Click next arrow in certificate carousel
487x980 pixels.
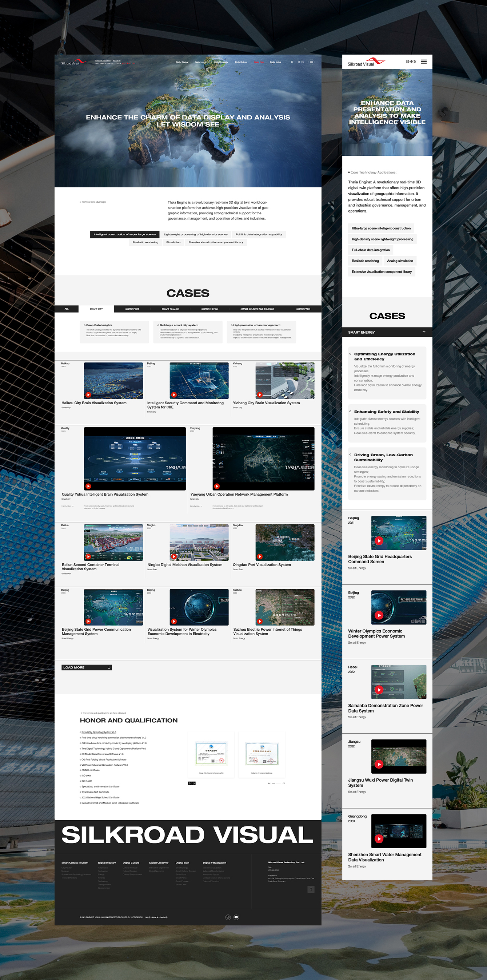pos(194,783)
